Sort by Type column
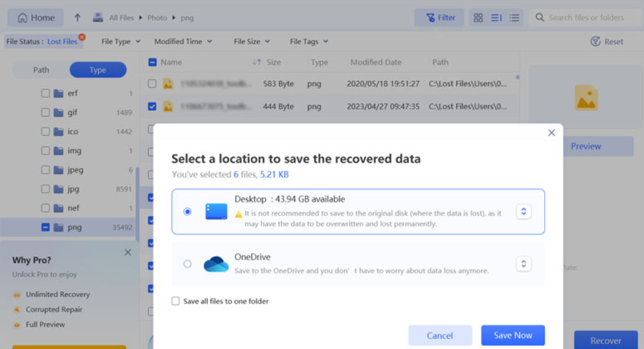Screen dimensions: 644x349 click(x=319, y=62)
